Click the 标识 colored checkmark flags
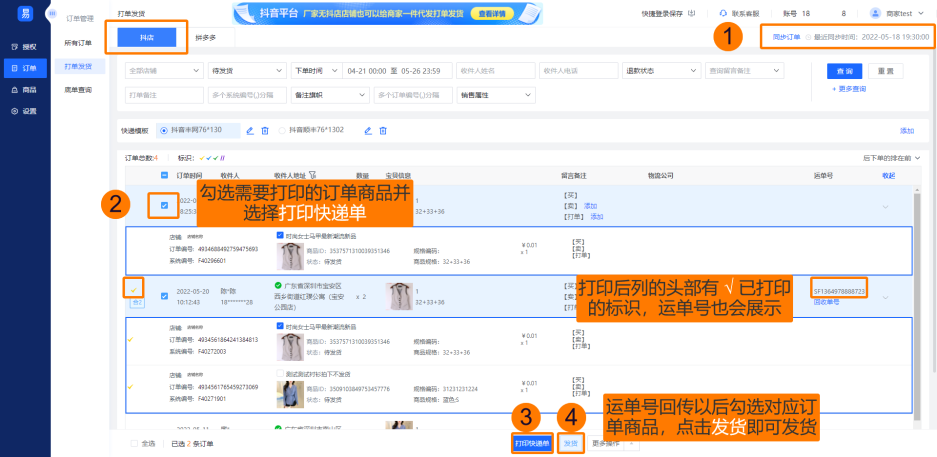Image resolution: width=937 pixels, height=457 pixels. pyautogui.click(x=212, y=158)
